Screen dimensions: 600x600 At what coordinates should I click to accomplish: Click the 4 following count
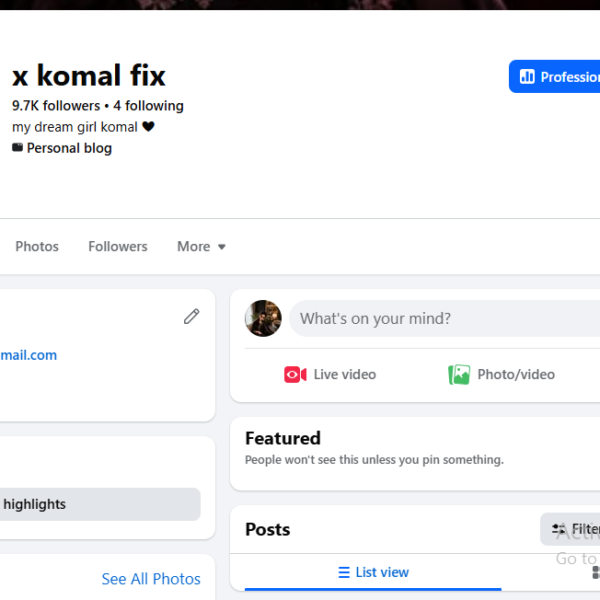[x=148, y=106]
